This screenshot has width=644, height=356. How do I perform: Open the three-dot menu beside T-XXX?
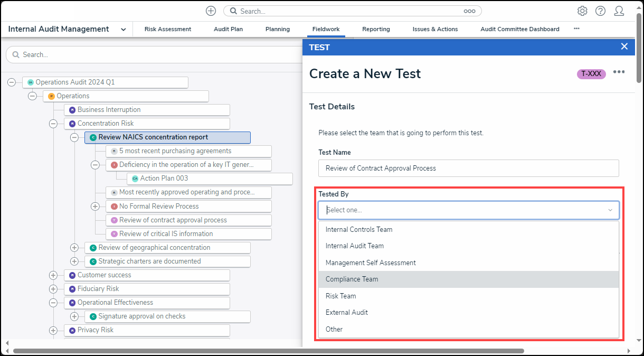pos(619,73)
